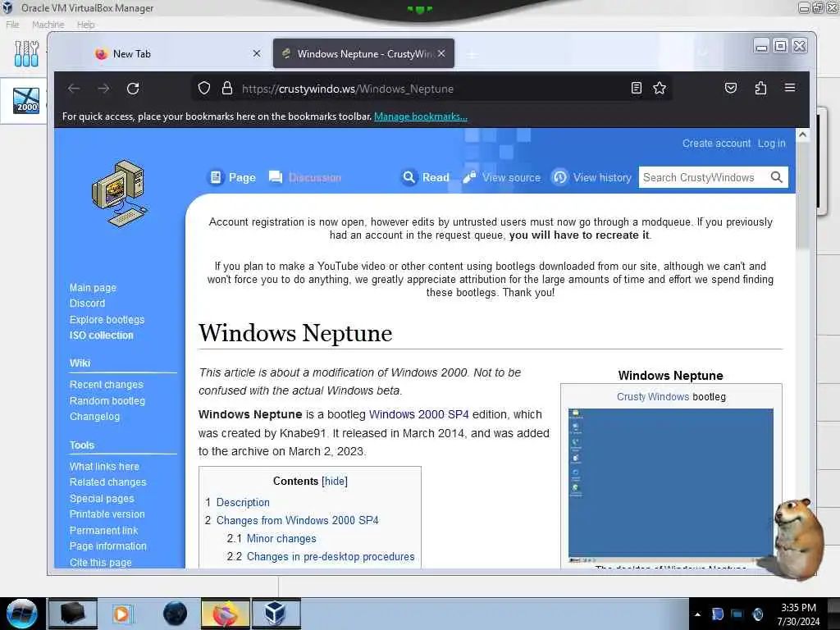Follow the Windows 2000 SP4 article link
The image size is (840, 630).
point(419,414)
